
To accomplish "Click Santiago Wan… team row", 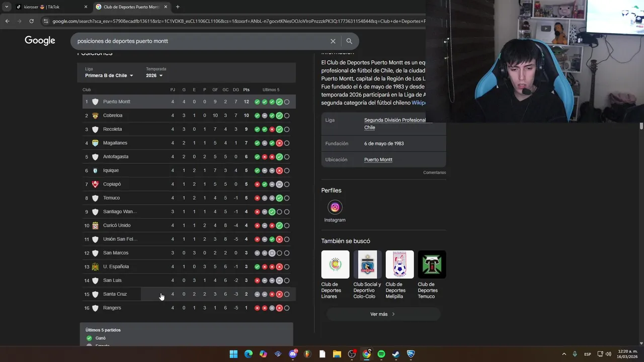I will click(x=189, y=212).
